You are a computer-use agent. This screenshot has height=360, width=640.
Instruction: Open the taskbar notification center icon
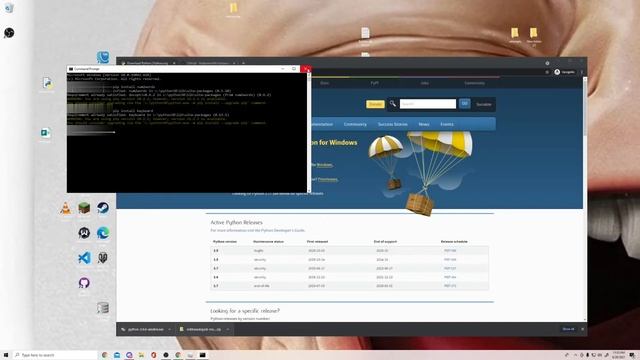pyautogui.click(x=631, y=355)
